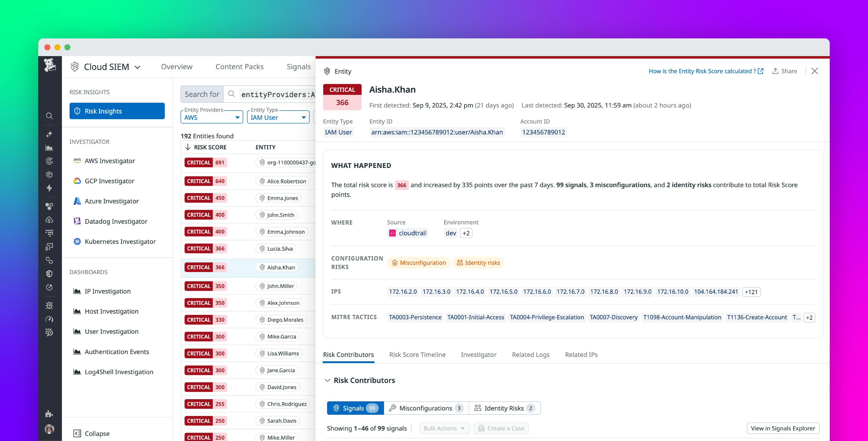Open the bug icon in the left rail
This screenshot has height=441, width=868.
point(49,306)
